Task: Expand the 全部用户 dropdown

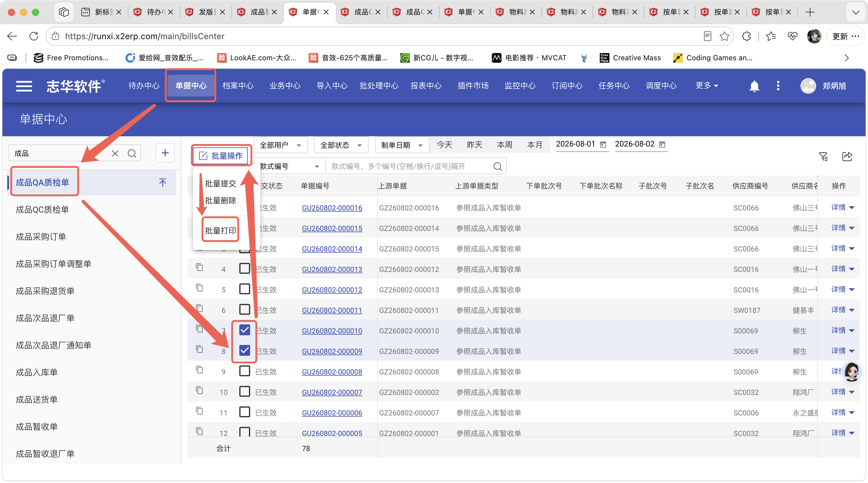Action: [x=281, y=145]
